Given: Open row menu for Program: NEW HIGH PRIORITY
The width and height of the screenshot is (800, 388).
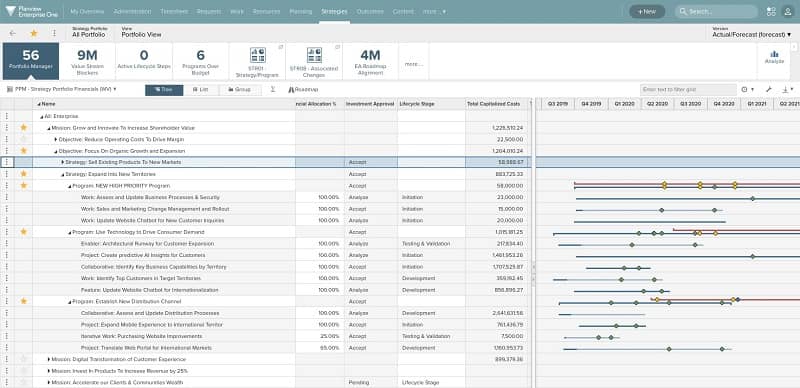Looking at the screenshot, I should click(x=7, y=186).
